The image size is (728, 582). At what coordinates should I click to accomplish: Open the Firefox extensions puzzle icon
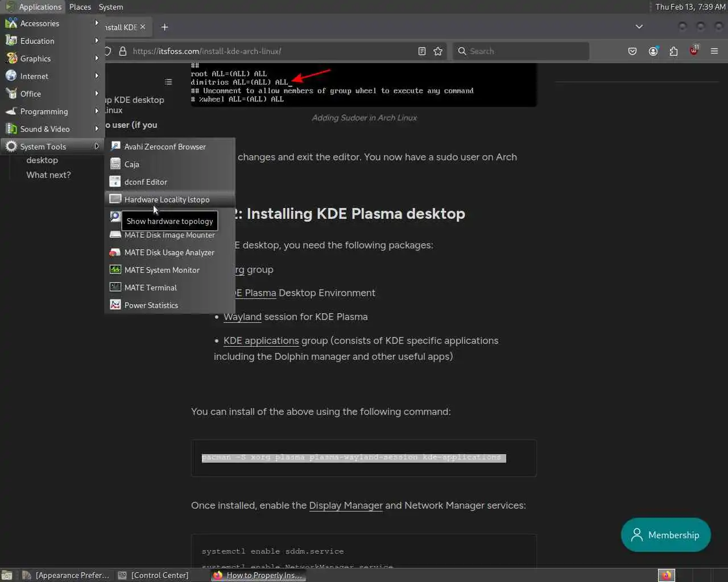[x=673, y=51]
